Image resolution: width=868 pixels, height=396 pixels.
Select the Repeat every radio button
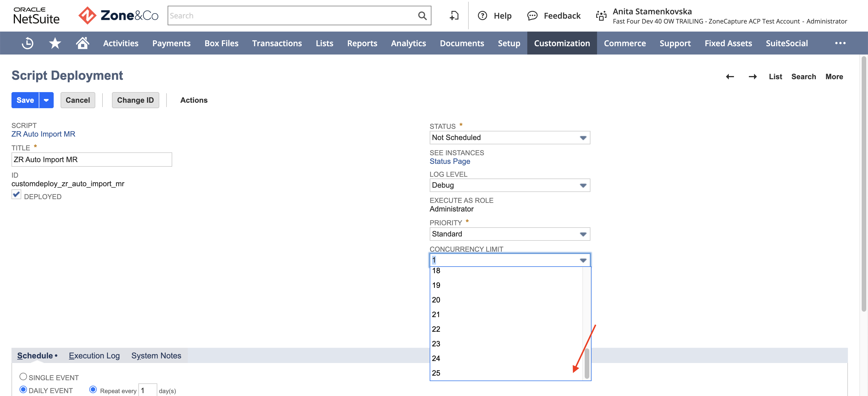[93, 390]
